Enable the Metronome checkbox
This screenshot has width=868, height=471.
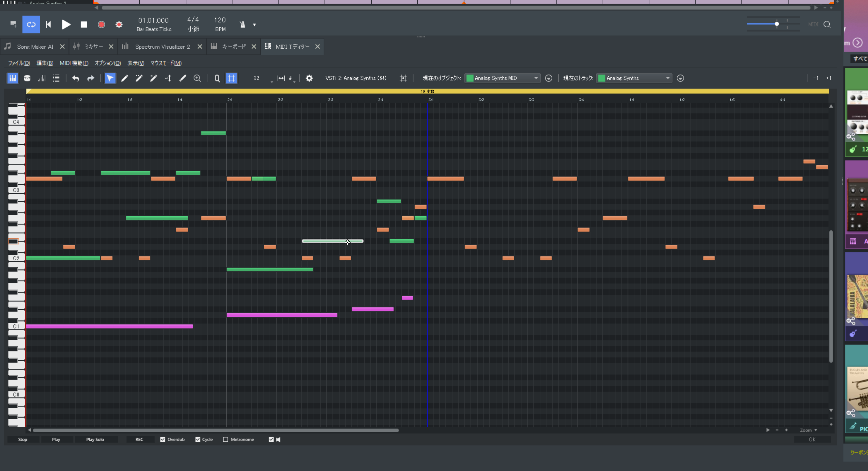[225, 439]
